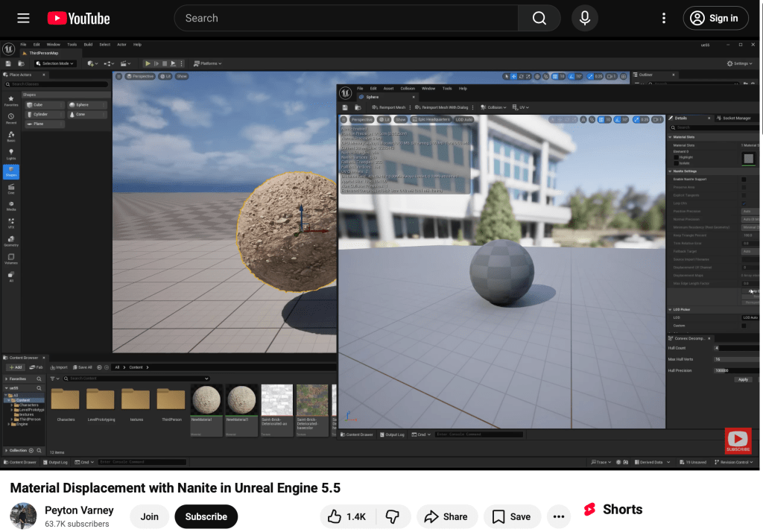Switch to the Socket Manager tab

[735, 118]
